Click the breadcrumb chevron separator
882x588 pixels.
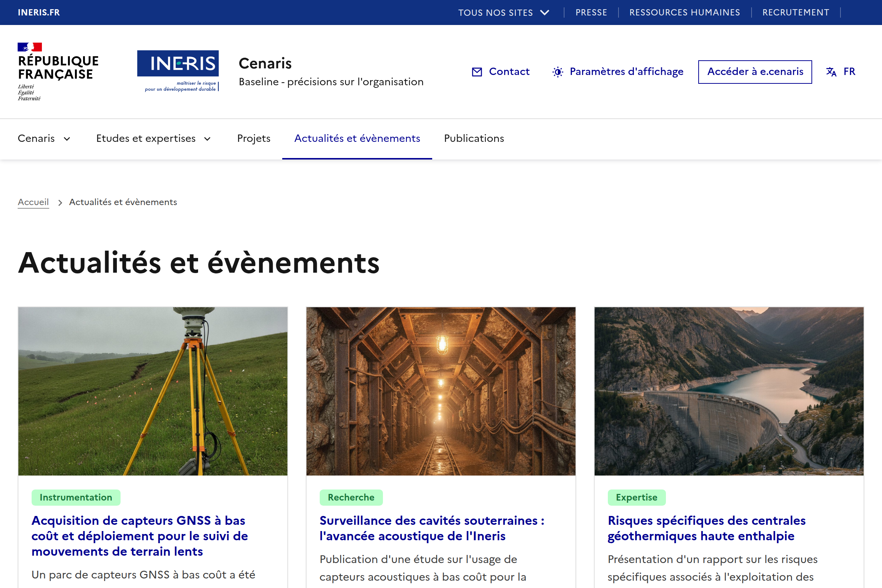pos(60,202)
